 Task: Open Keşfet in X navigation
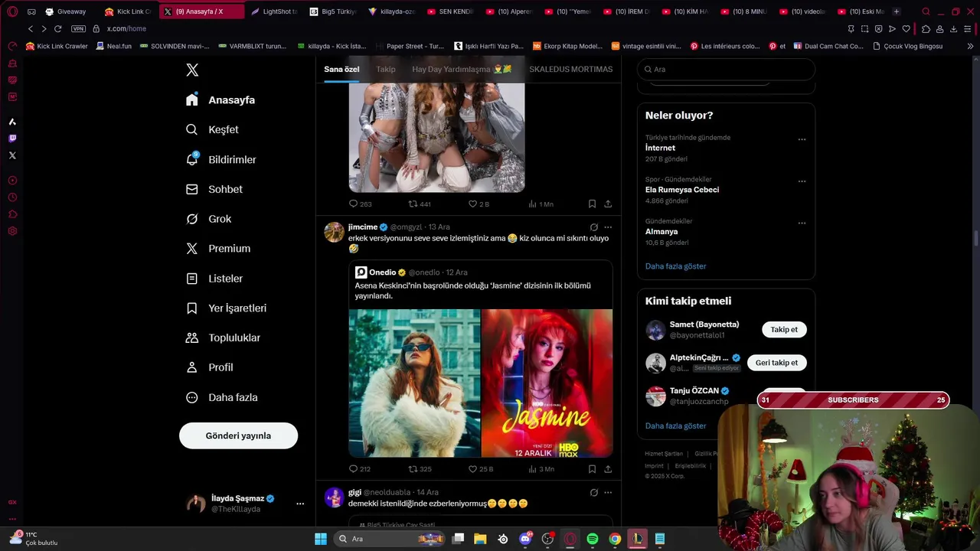tap(213, 129)
